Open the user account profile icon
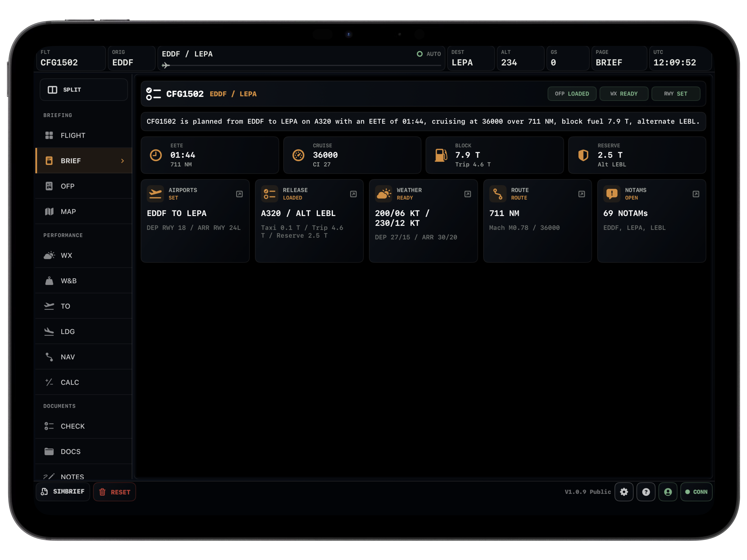 [x=668, y=492]
